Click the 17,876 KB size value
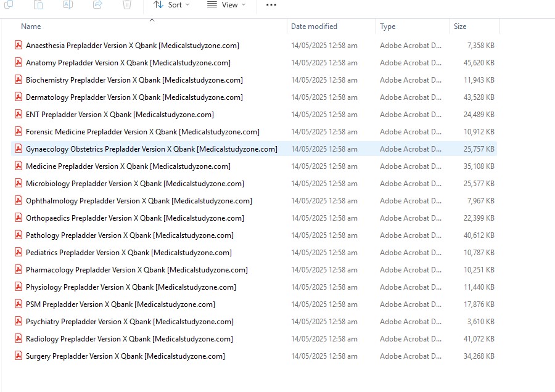555x392 pixels. coord(479,304)
